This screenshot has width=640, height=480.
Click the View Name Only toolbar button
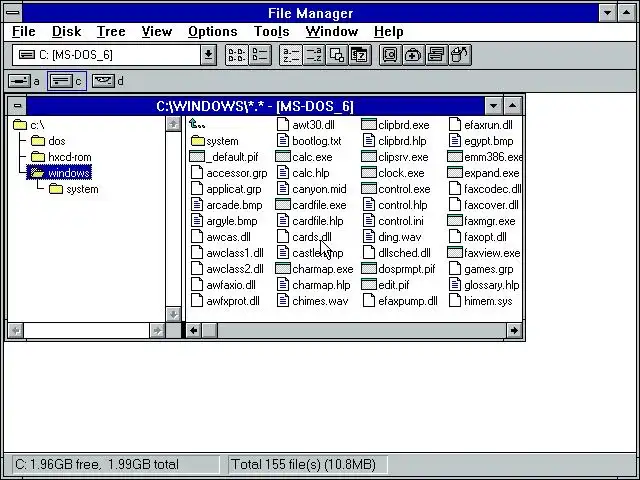(237, 55)
